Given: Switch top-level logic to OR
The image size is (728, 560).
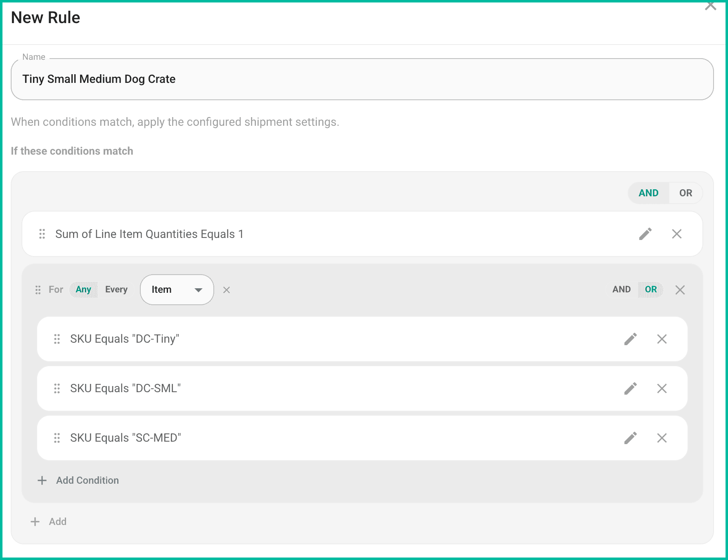Looking at the screenshot, I should [x=685, y=193].
